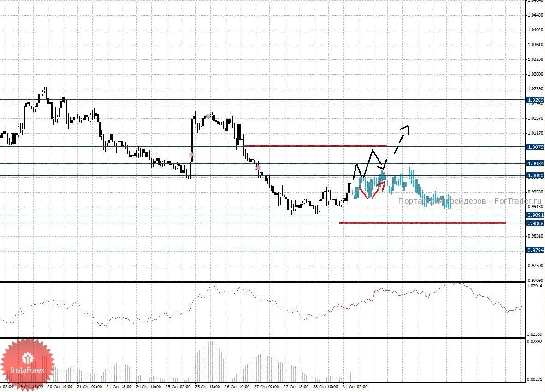Click the 0.02892 histogram scale value
The height and width of the screenshot is (392, 545).
(535, 342)
